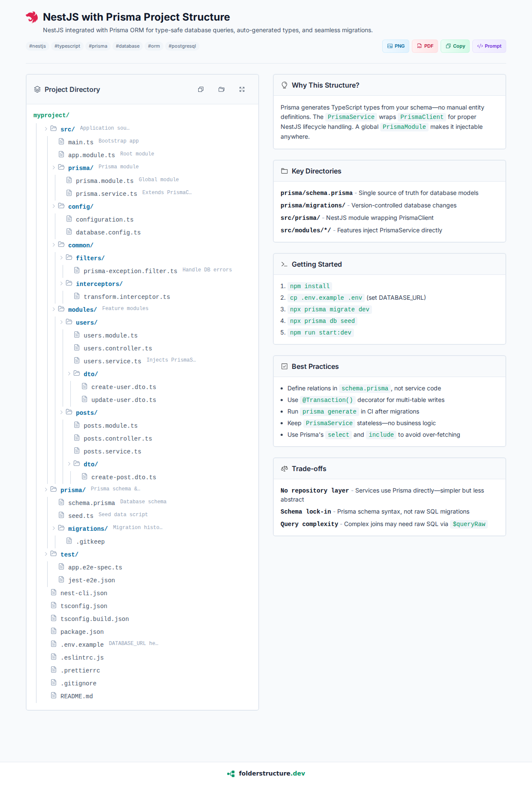The width and height of the screenshot is (532, 785).
Task: Select prisma.service.ts in the tree
Action: 106,194
